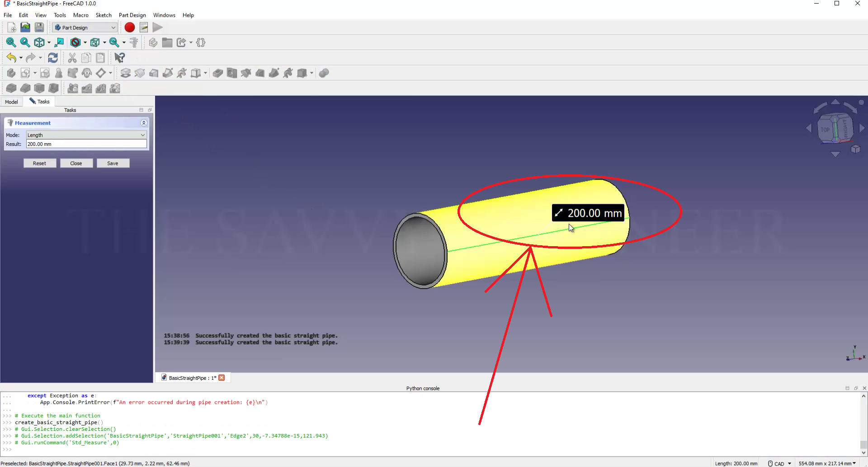This screenshot has height=467, width=868.
Task: Open the Macro menu
Action: 81,15
